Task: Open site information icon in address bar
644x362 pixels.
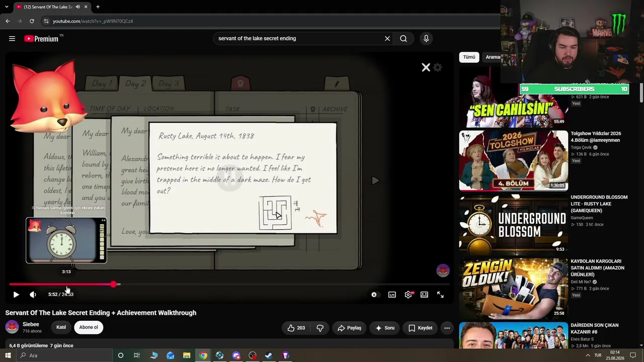Action: tap(46, 21)
